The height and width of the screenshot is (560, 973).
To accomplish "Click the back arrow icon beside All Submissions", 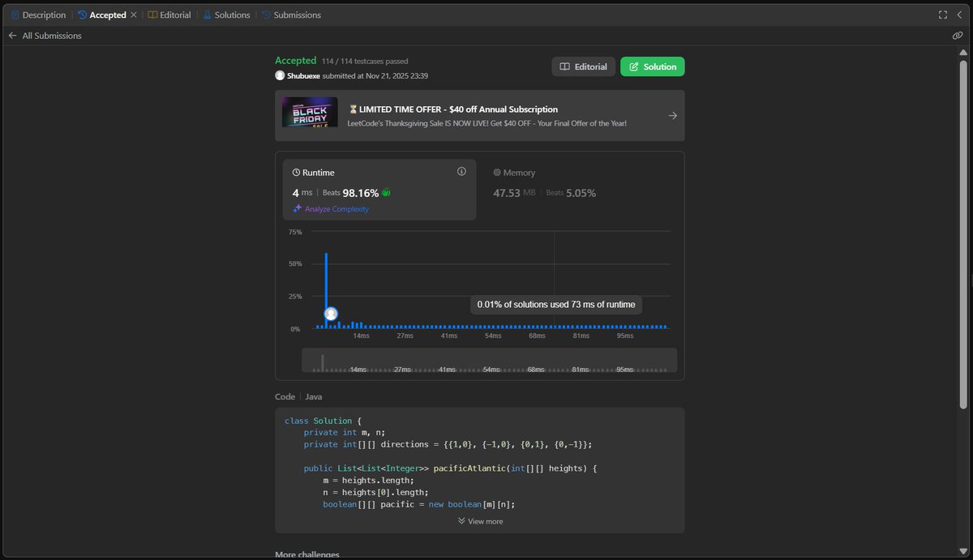I will click(12, 36).
